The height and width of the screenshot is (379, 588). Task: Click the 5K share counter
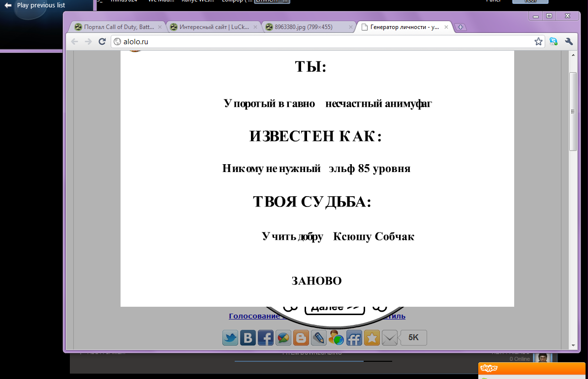pyautogui.click(x=414, y=338)
